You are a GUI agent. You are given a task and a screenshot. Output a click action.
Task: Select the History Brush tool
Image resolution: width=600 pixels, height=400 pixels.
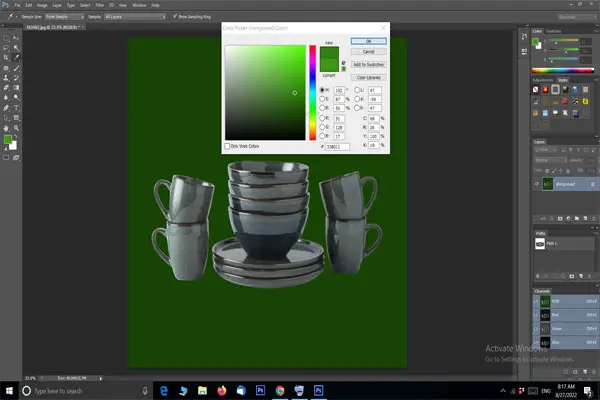coord(16,78)
